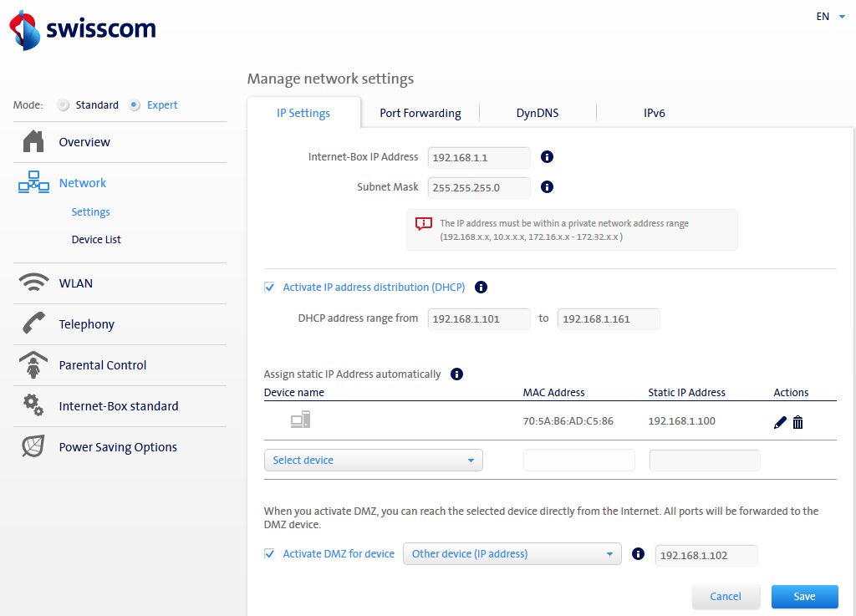
Task: Open the EN language selector
Action: click(x=830, y=16)
